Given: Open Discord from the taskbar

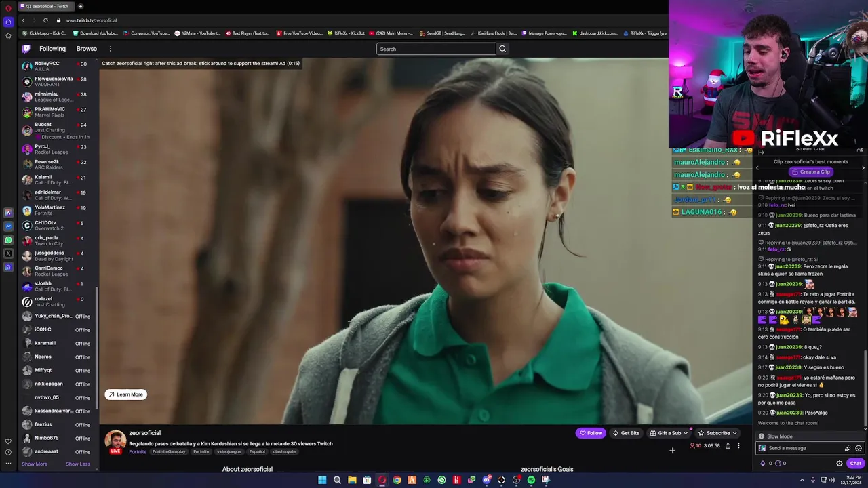Looking at the screenshot, I should pos(486,480).
